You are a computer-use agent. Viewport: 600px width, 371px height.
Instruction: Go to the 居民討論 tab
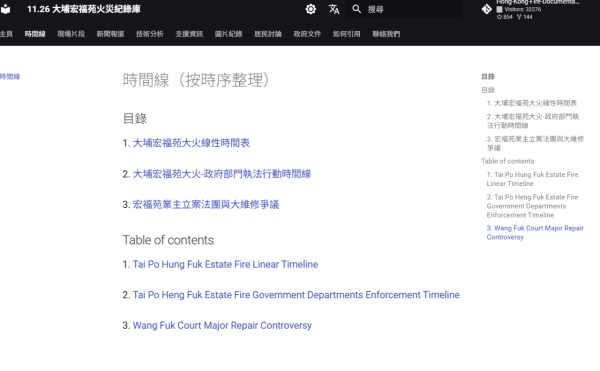pos(268,34)
